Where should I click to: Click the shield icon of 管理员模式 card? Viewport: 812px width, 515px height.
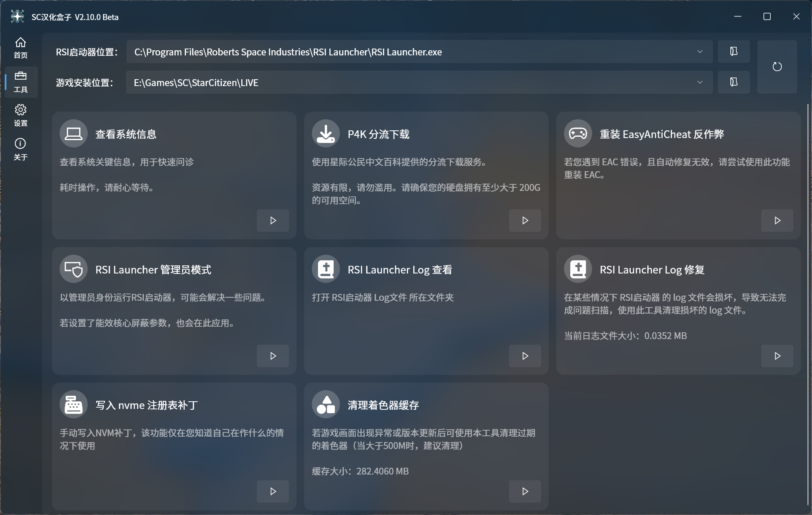[x=74, y=269]
